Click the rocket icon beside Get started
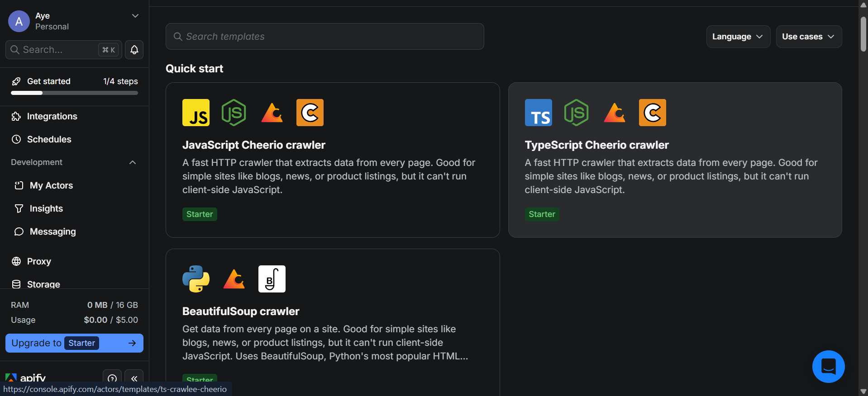The height and width of the screenshot is (396, 868). click(16, 81)
